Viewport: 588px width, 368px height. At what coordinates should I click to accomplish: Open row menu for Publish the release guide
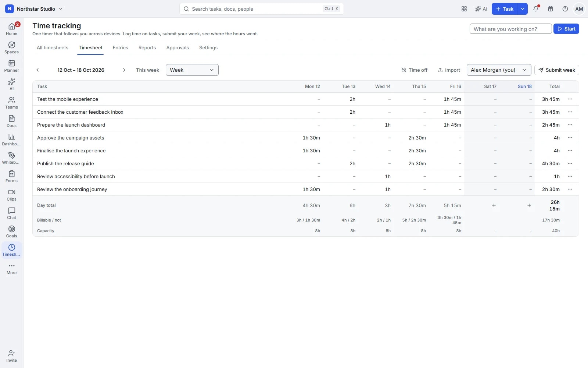pyautogui.click(x=570, y=163)
